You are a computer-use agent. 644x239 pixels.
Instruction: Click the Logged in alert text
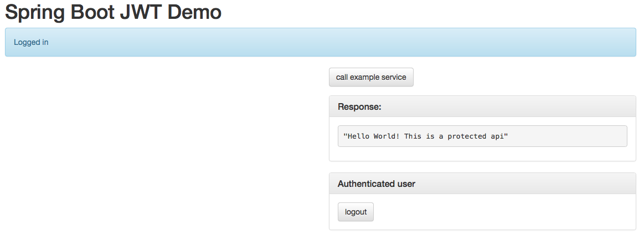point(31,42)
